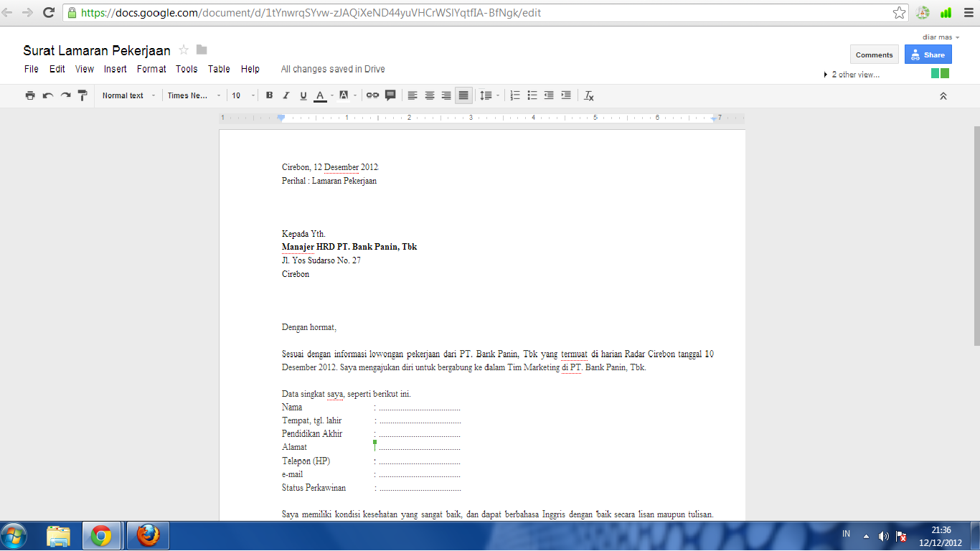Open the Format menu
Screen dimensions: 980x551
[x=151, y=69]
